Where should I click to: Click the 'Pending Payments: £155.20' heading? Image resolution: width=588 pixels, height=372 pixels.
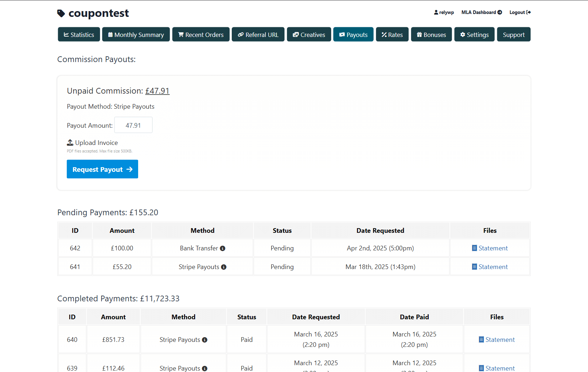[x=108, y=212]
